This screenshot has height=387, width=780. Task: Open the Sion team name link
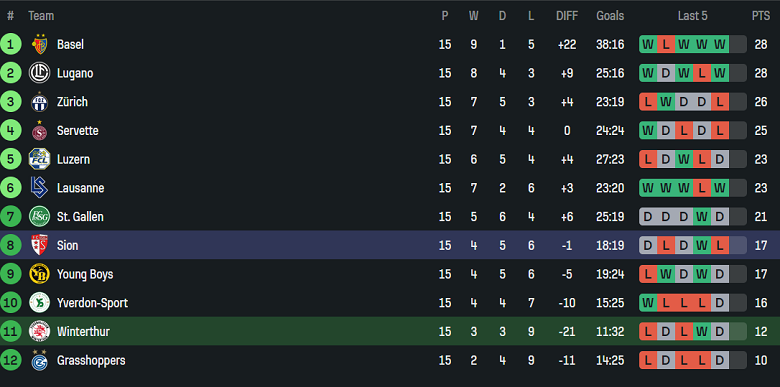pos(68,246)
